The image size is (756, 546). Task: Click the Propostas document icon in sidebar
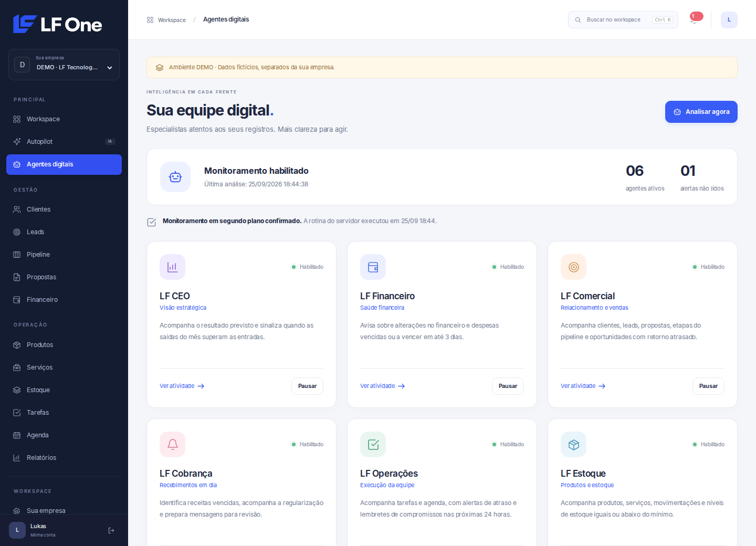(17, 277)
